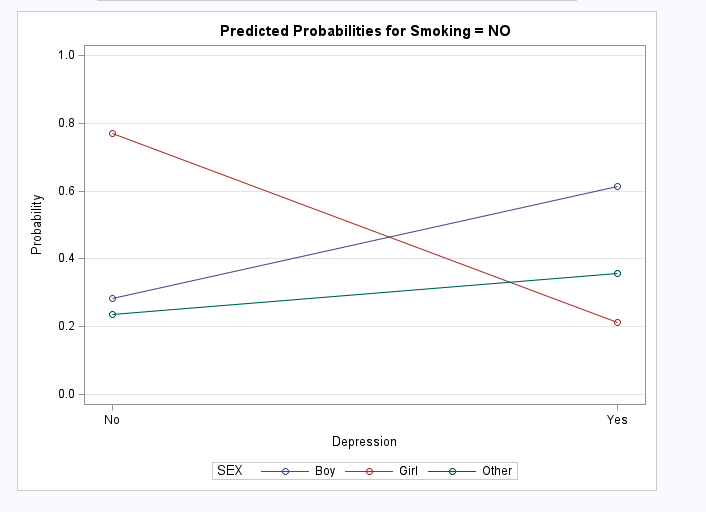Click the Boy legend marker circle
Viewport: 706px width, 512px height.
pyautogui.click(x=286, y=471)
